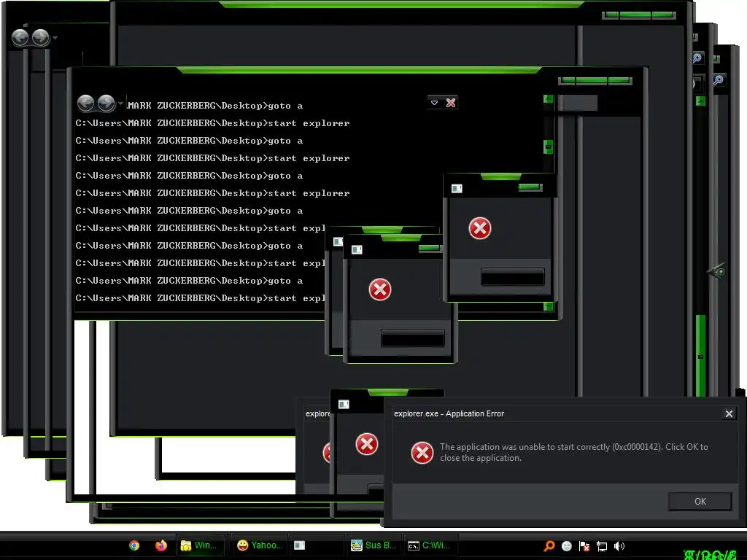Viewport: 747px width, 560px height.
Task: Click the red error icon beside the error message
Action: 422,452
